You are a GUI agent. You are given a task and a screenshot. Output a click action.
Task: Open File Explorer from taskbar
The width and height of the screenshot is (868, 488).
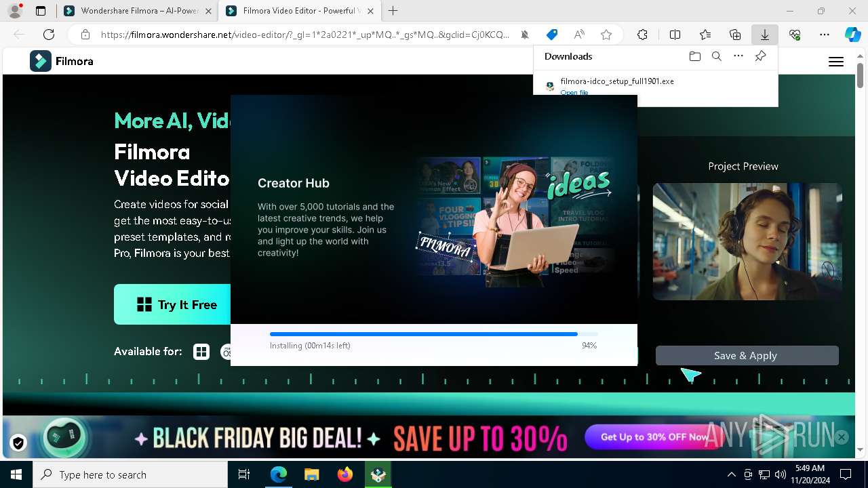pyautogui.click(x=311, y=474)
